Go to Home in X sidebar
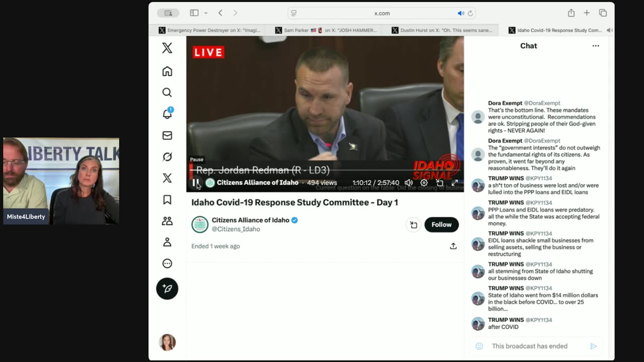The width and height of the screenshot is (644, 362). click(167, 71)
